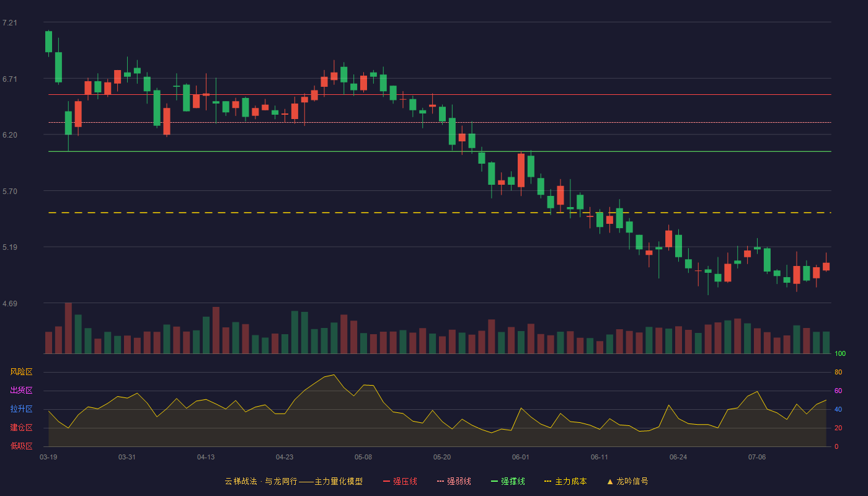Click the 03-19 date label
This screenshot has height=496, width=868.
click(48, 457)
